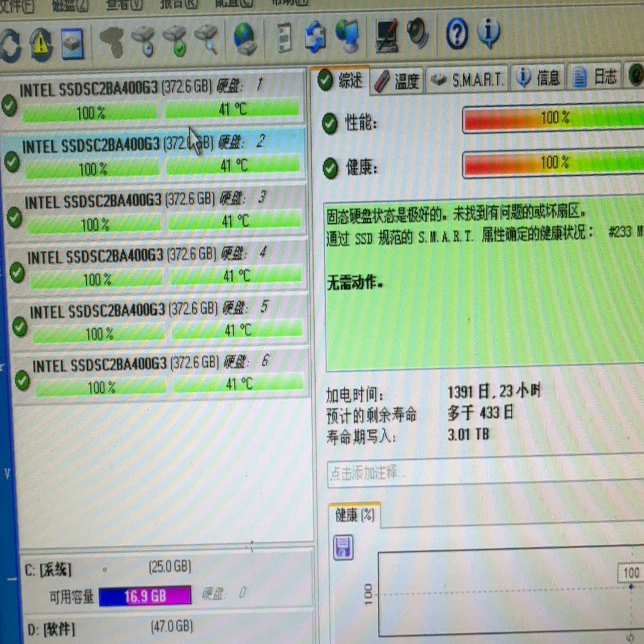
Task: Click the 寿命期写入 label
Action: click(361, 437)
